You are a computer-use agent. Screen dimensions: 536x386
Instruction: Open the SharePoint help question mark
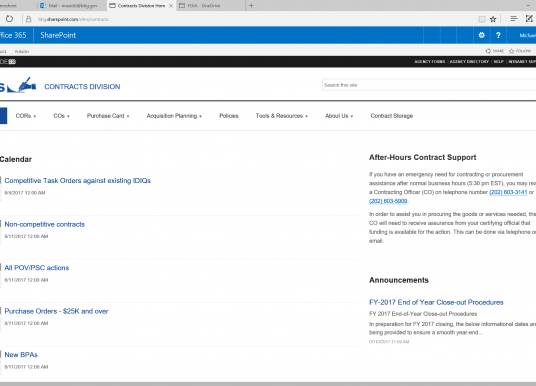coord(498,35)
